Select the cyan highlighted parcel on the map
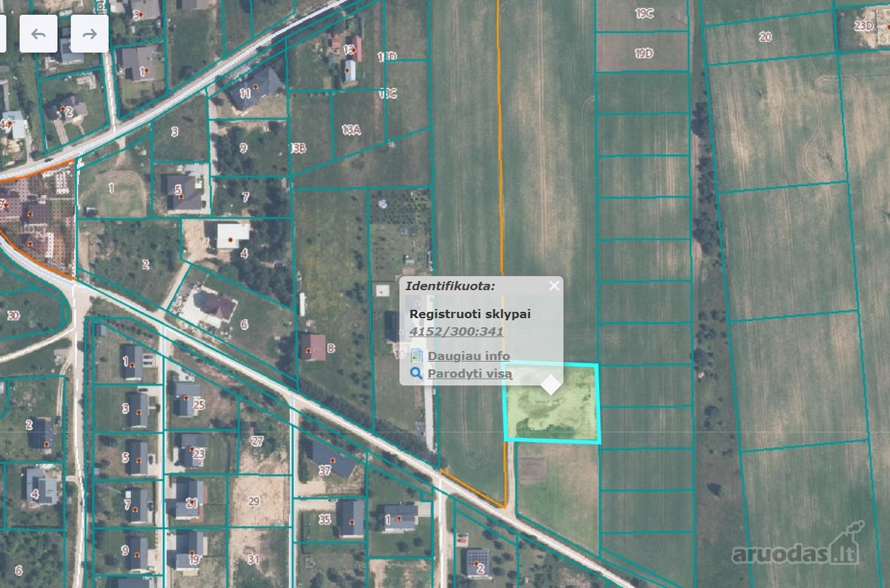Image resolution: width=890 pixels, height=588 pixels. [552, 404]
